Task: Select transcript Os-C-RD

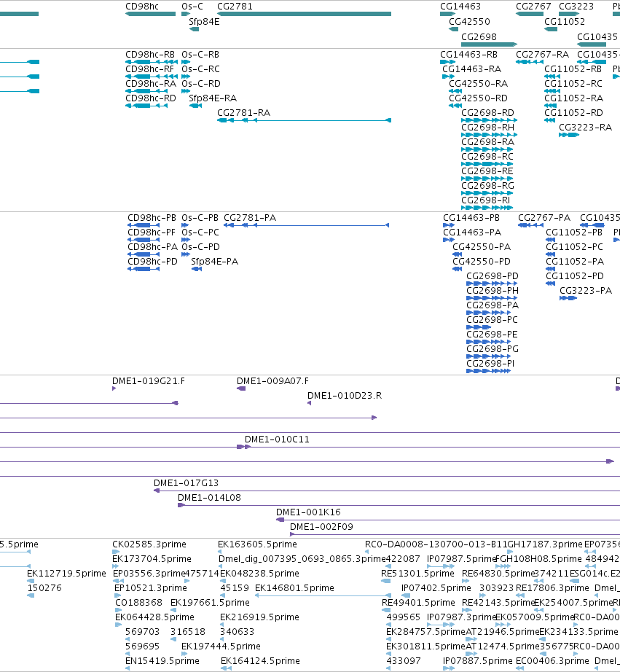Action: [186, 91]
